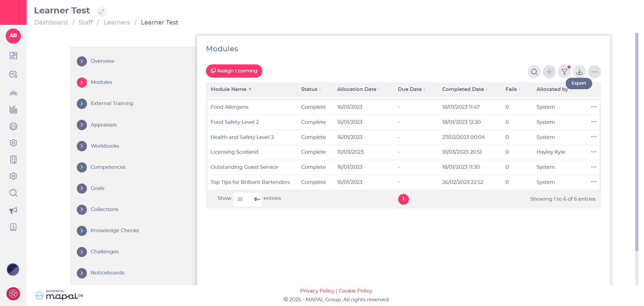Screen dimensions: 644x306
Task: Follow the Learners breadcrumb link
Action: (x=116, y=22)
